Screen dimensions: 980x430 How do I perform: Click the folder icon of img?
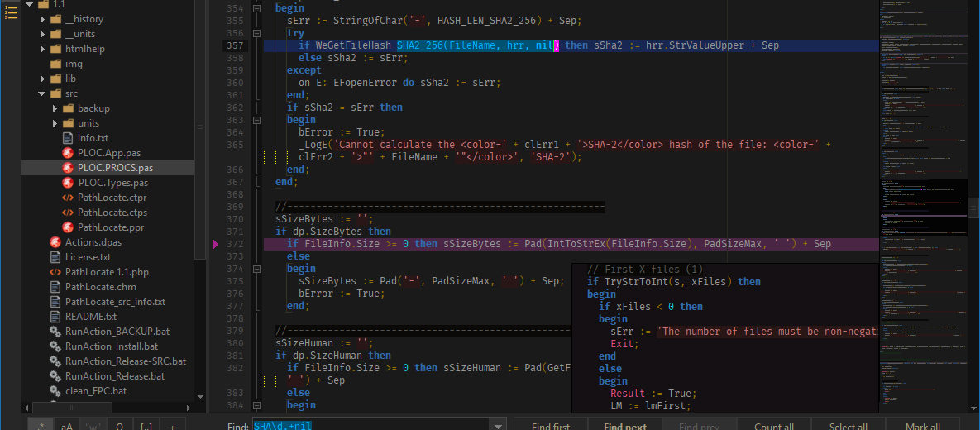tap(55, 64)
